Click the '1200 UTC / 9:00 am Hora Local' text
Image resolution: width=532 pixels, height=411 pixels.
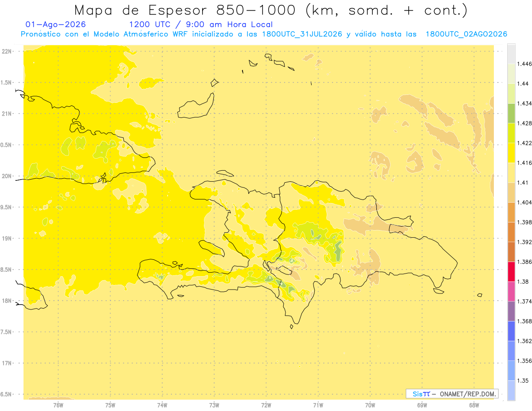[201, 24]
